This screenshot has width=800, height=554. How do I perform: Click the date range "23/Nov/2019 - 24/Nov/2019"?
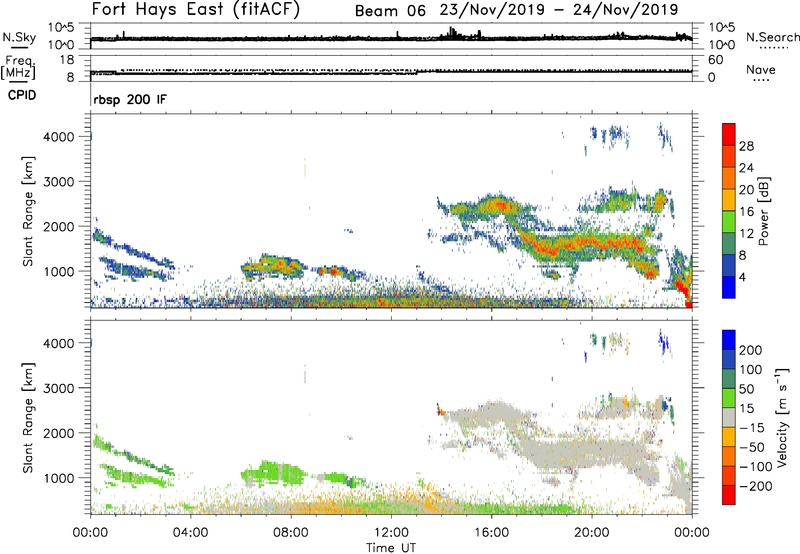(x=559, y=10)
